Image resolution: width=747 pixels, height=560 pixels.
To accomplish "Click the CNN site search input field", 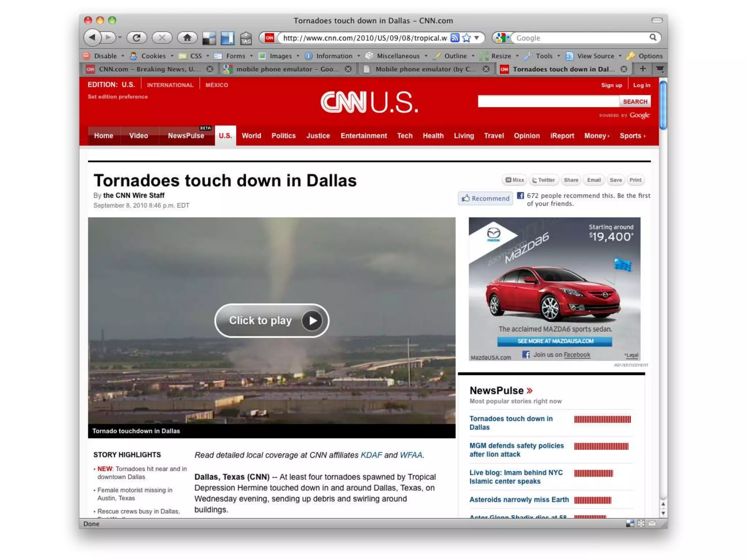I will pos(548,102).
